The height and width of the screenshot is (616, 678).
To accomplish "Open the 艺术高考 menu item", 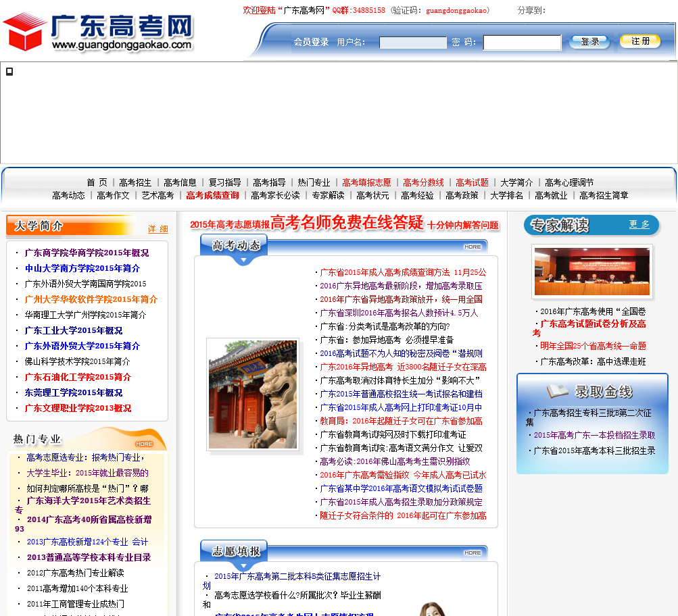I will pyautogui.click(x=158, y=195).
